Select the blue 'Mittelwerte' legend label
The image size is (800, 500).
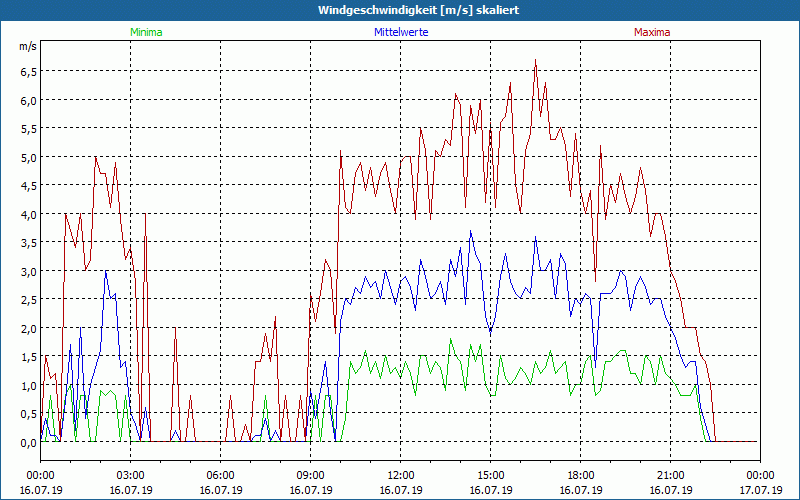pyautogui.click(x=401, y=32)
